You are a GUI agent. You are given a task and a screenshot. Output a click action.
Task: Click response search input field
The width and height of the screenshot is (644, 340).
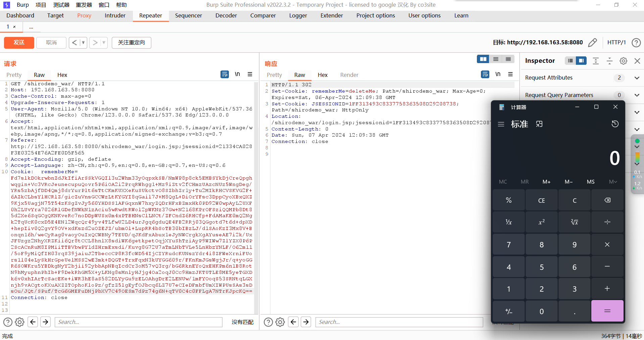coord(399,322)
